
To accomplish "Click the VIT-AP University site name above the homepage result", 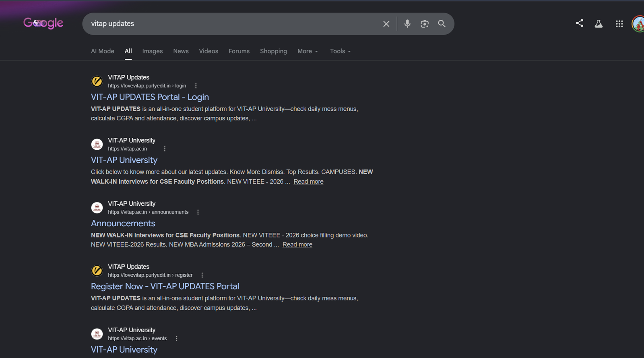I will pos(132,140).
